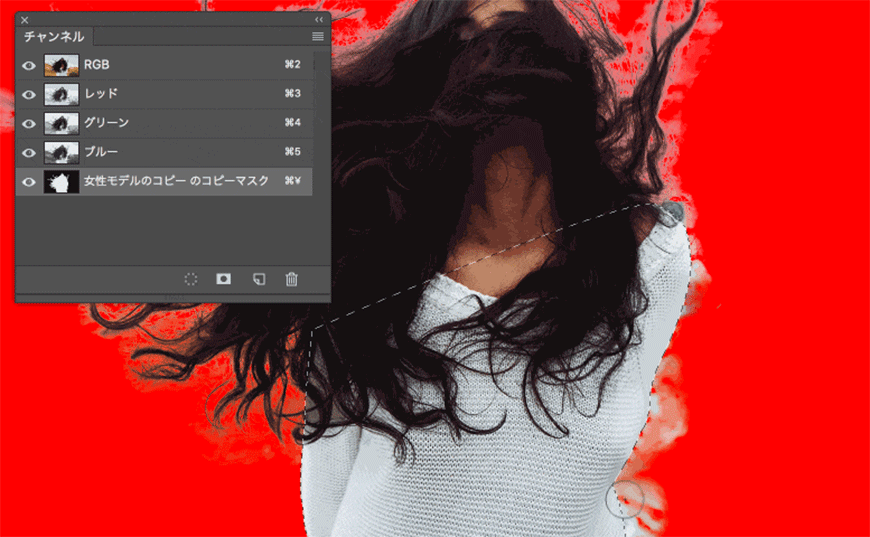Select the レッド channel
Image resolution: width=870 pixels, height=537 pixels.
pyautogui.click(x=164, y=94)
